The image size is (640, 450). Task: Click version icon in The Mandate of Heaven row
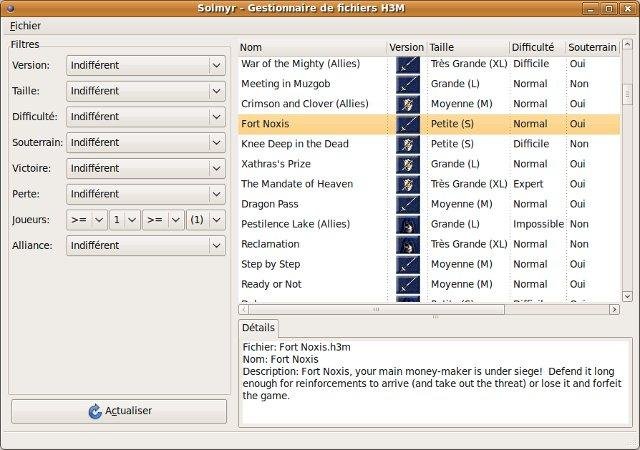[x=408, y=184]
